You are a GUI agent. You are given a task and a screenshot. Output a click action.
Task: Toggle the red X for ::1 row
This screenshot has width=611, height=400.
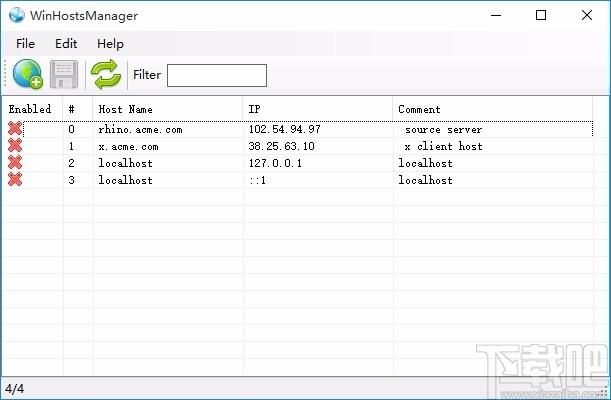[15, 180]
